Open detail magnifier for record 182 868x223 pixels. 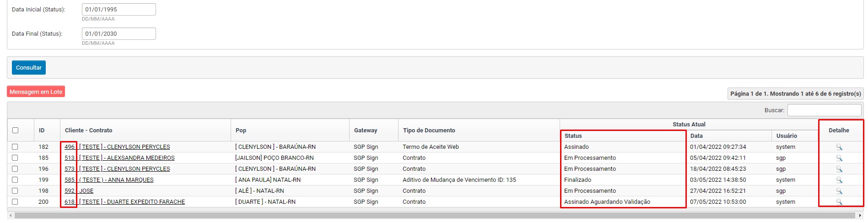pos(839,147)
